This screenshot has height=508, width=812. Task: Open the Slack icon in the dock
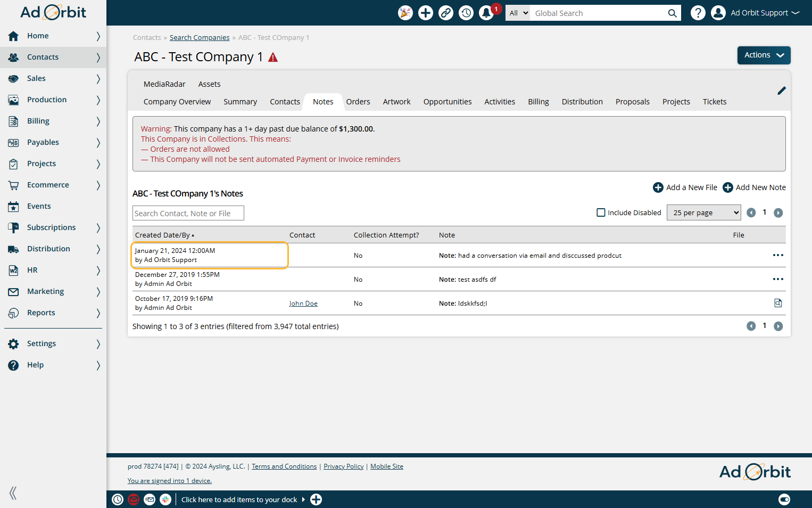coord(165,499)
